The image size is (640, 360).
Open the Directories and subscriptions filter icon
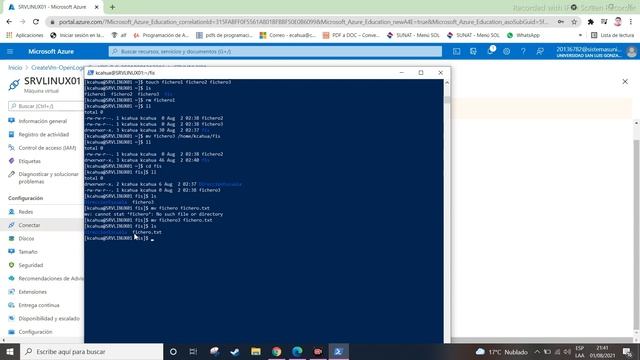473,51
